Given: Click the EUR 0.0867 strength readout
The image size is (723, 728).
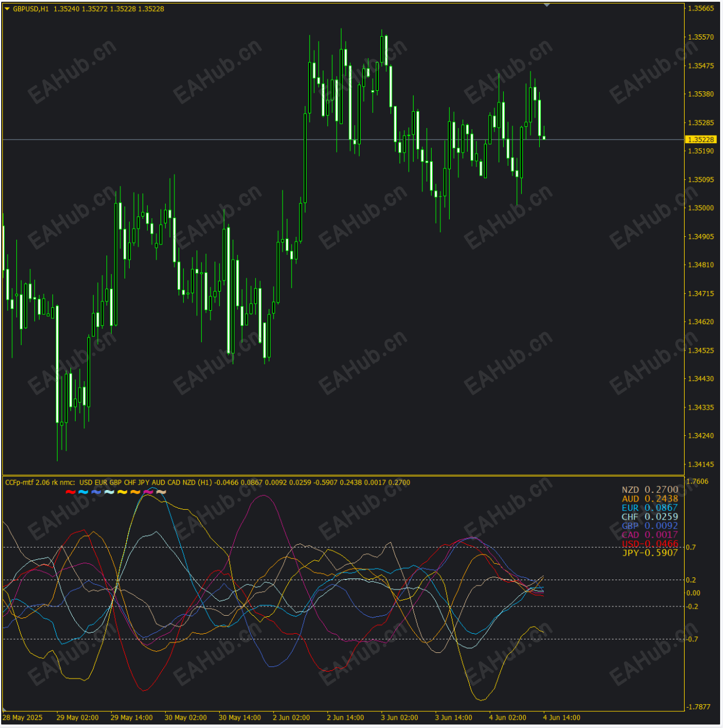Looking at the screenshot, I should click(650, 508).
